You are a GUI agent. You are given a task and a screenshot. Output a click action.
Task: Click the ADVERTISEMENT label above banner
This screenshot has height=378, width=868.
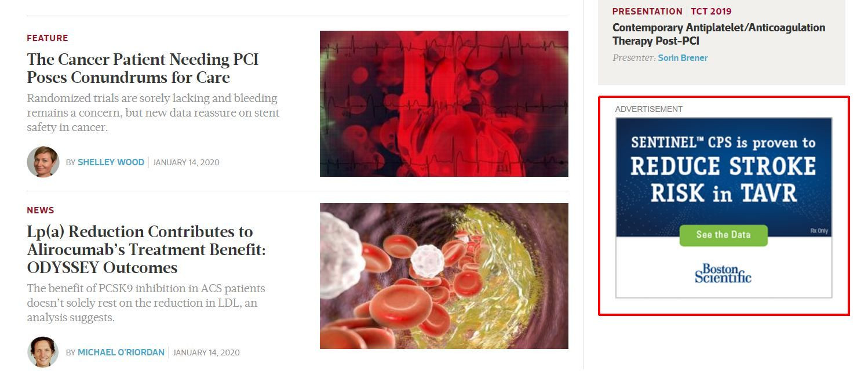[x=649, y=109]
